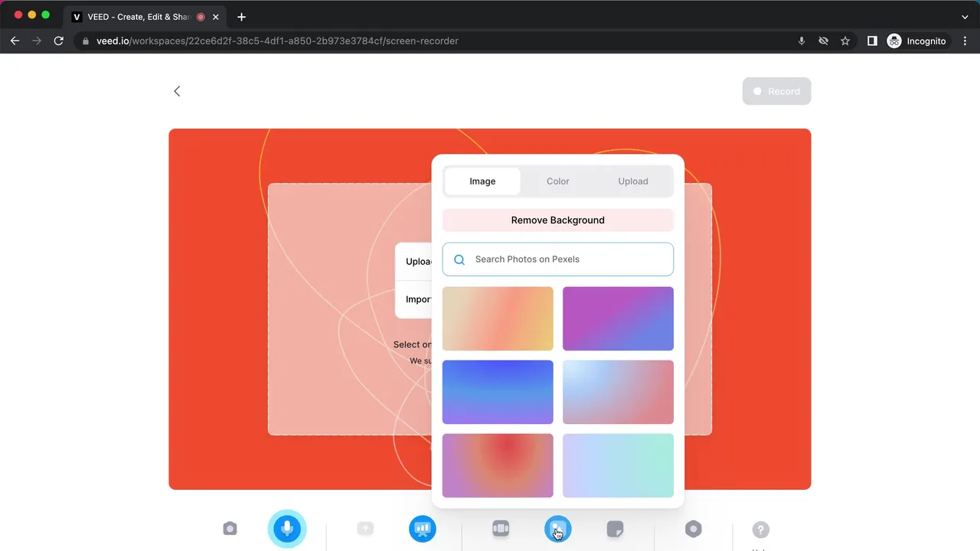This screenshot has height=551, width=980.
Task: Open the Chrome three-dot menu
Action: pyautogui.click(x=965, y=41)
